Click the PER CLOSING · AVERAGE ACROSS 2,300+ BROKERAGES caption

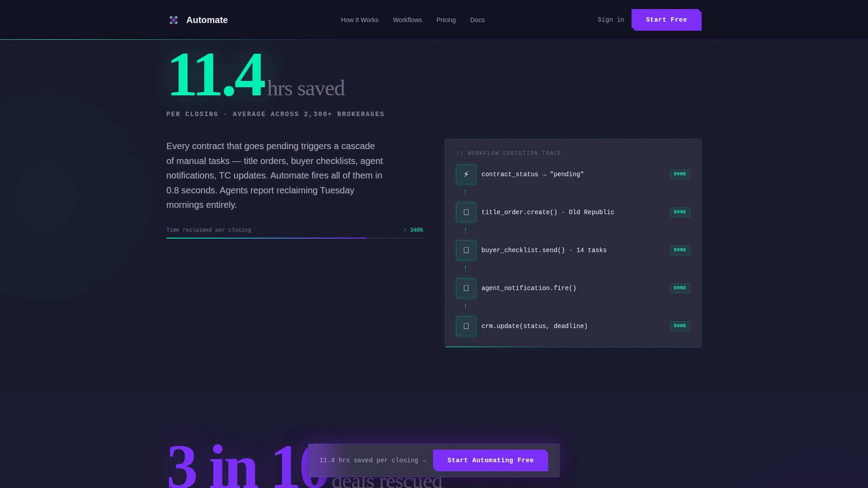click(275, 114)
